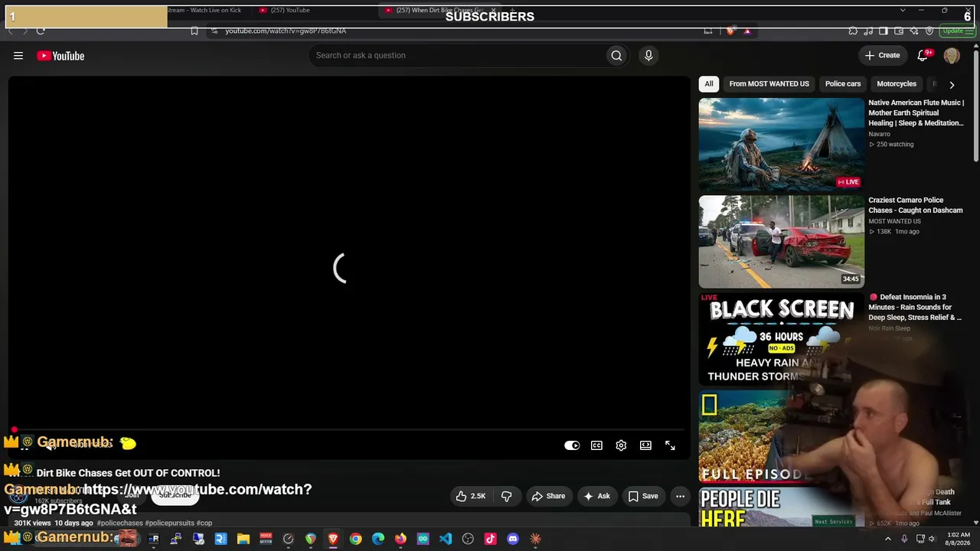Open browser extensions puzzle icon

click(853, 31)
